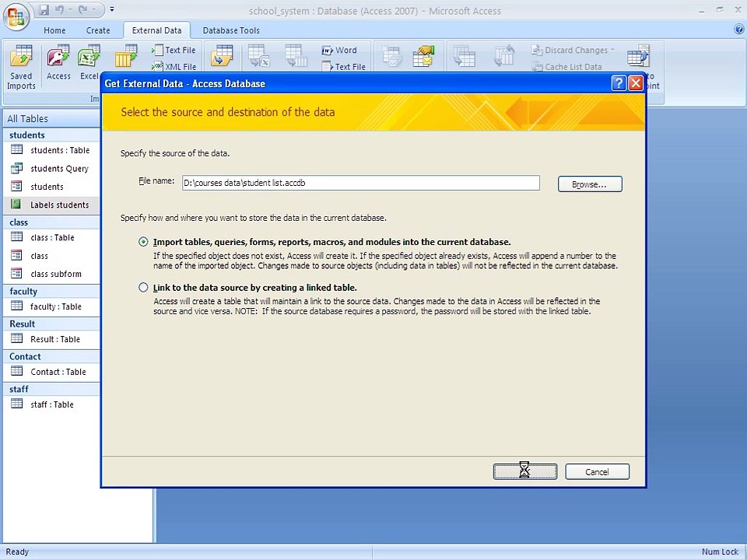Image resolution: width=747 pixels, height=560 pixels.
Task: Open Microsoft Access Help icon
Action: tap(739, 30)
